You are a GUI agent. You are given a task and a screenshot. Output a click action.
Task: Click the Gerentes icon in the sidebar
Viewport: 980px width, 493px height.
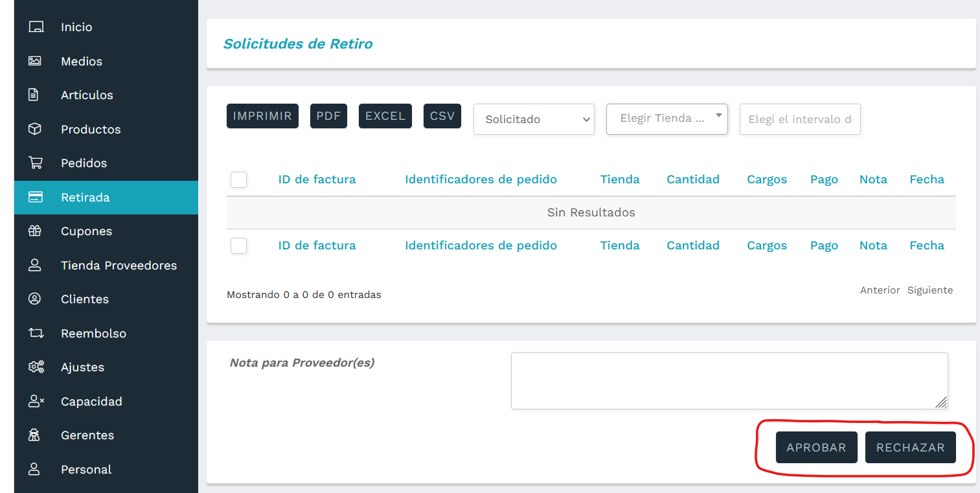36,435
